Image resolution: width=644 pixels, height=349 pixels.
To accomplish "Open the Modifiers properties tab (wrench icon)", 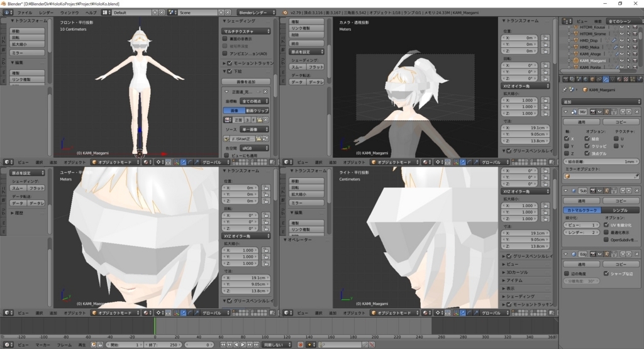I will pyautogui.click(x=606, y=79).
